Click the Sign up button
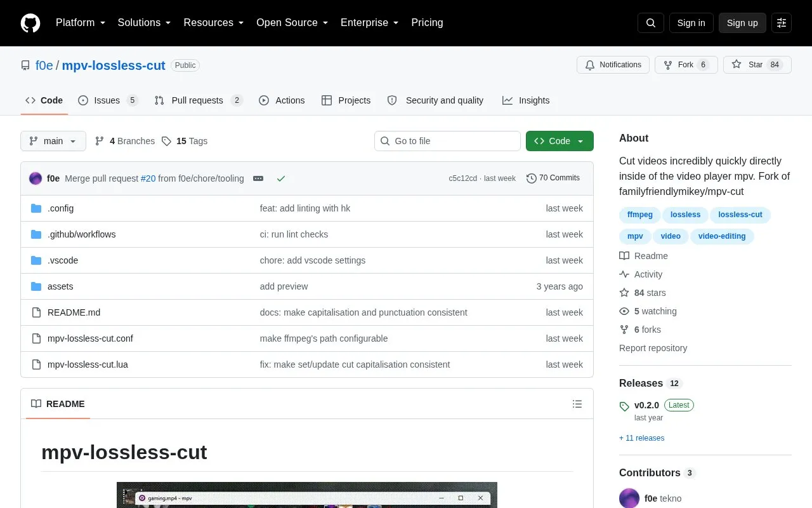Image resolution: width=812 pixels, height=508 pixels. 742,23
